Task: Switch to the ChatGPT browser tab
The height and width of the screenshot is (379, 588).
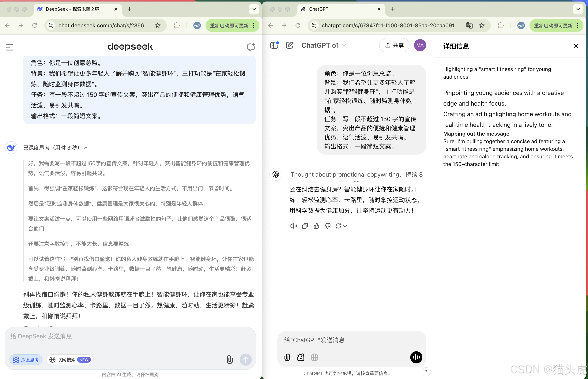Action: 319,9
